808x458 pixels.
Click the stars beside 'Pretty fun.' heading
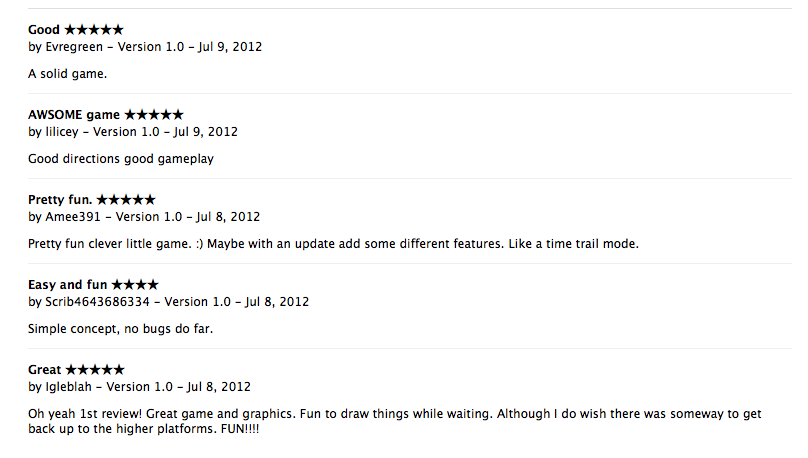pyautogui.click(x=126, y=199)
